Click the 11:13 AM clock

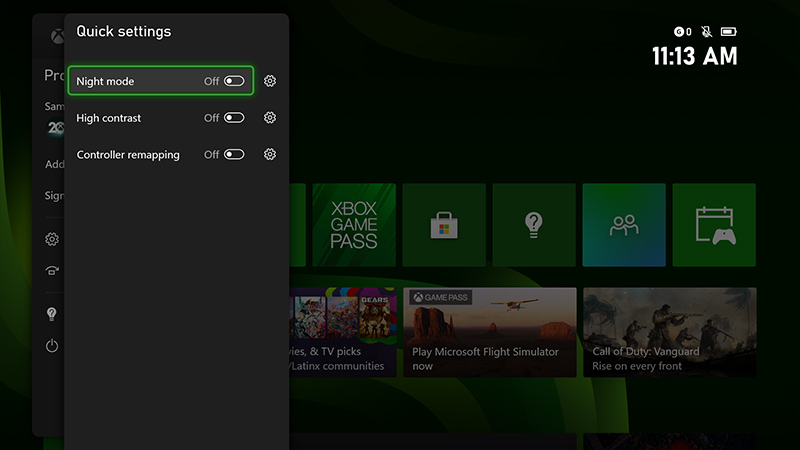pos(695,56)
